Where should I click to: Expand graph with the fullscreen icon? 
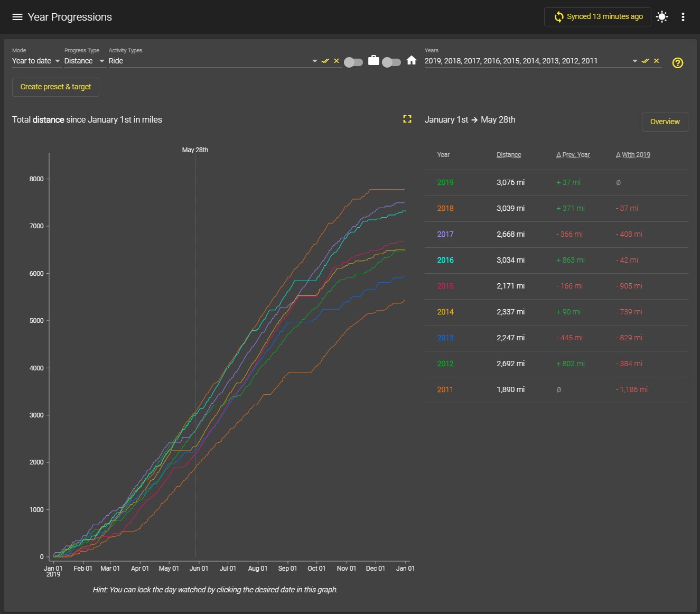click(x=407, y=119)
